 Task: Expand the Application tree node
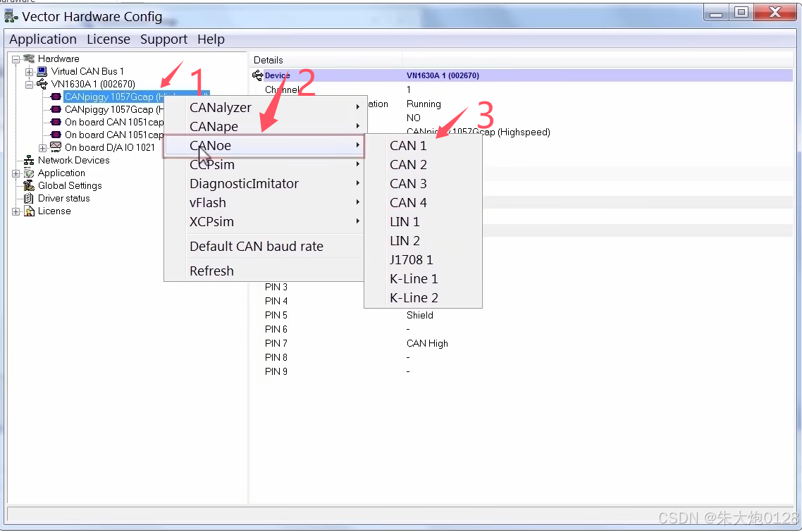(x=16, y=174)
